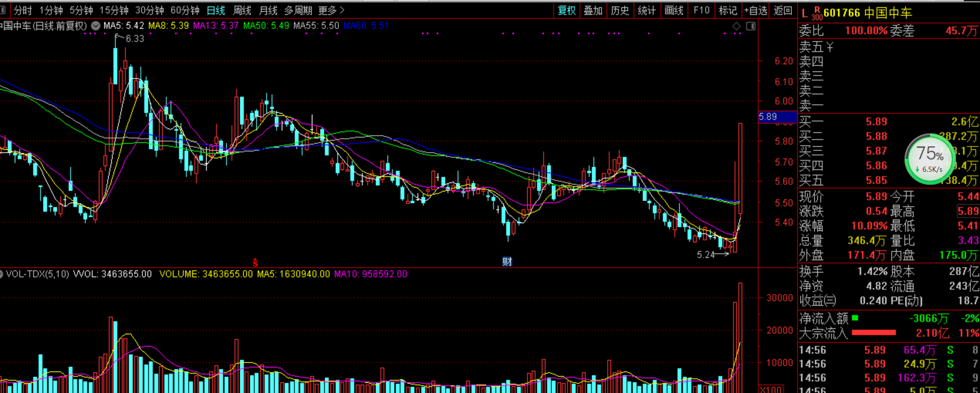Screen dimensions: 980x393
Task: Click the 最高 value 5.89 box
Action: [968, 211]
